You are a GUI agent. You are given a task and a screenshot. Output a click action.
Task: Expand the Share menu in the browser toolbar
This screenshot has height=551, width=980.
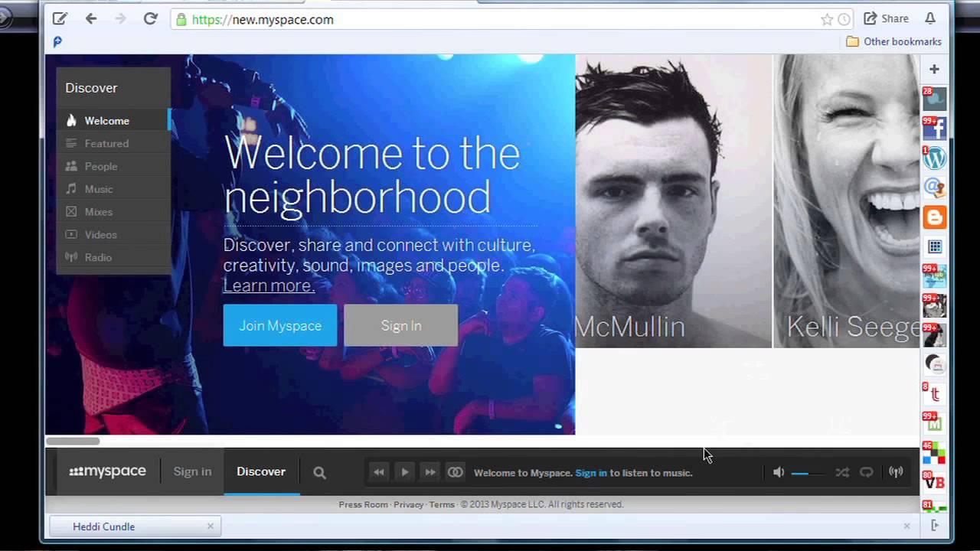click(885, 18)
